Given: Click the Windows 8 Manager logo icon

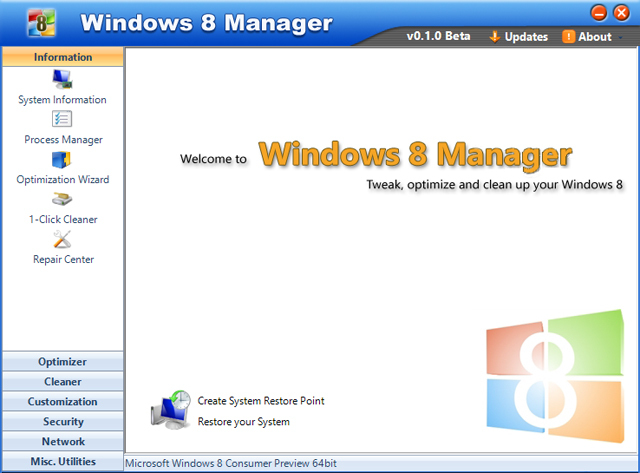Looking at the screenshot, I should [x=39, y=22].
